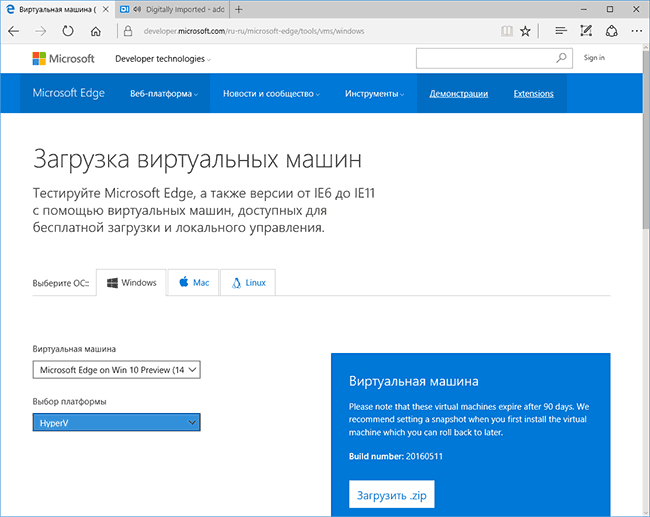This screenshot has width=650, height=517.
Task: Select the Linux OS tab
Action: click(248, 282)
